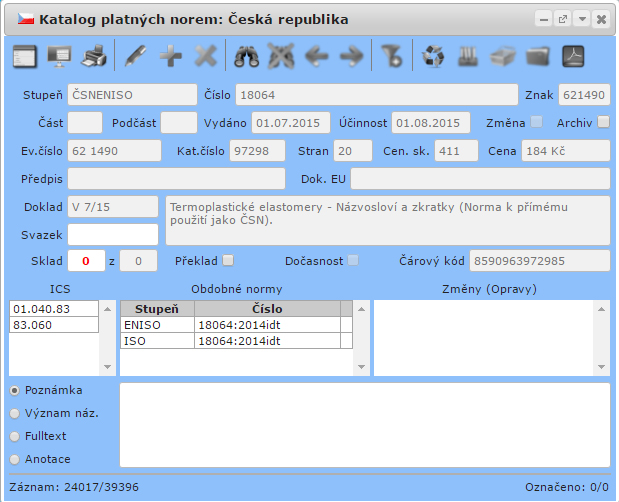This screenshot has height=502, width=619.
Task: Click the Stran field 20
Action: pos(353,151)
